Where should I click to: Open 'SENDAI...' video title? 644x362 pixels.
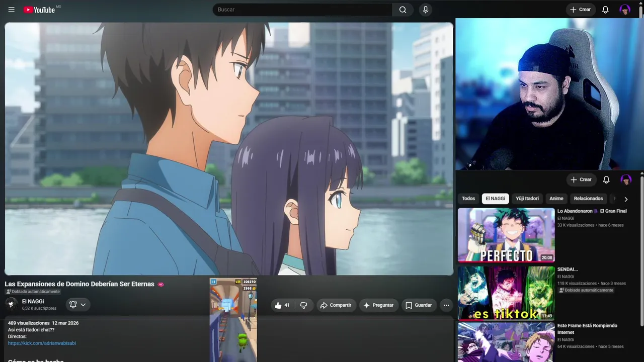[x=568, y=269]
